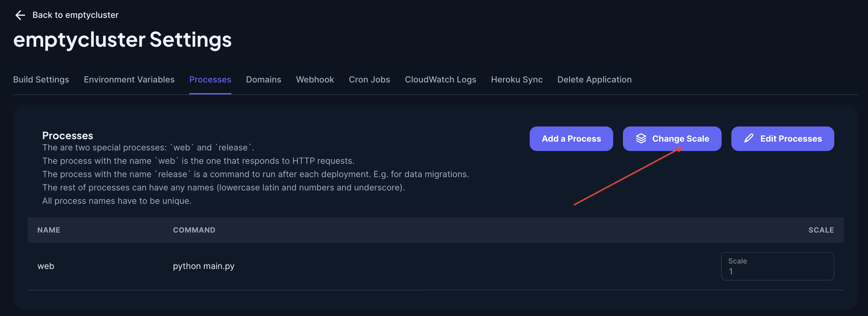Click the layers icon on Change Scale

(x=641, y=139)
